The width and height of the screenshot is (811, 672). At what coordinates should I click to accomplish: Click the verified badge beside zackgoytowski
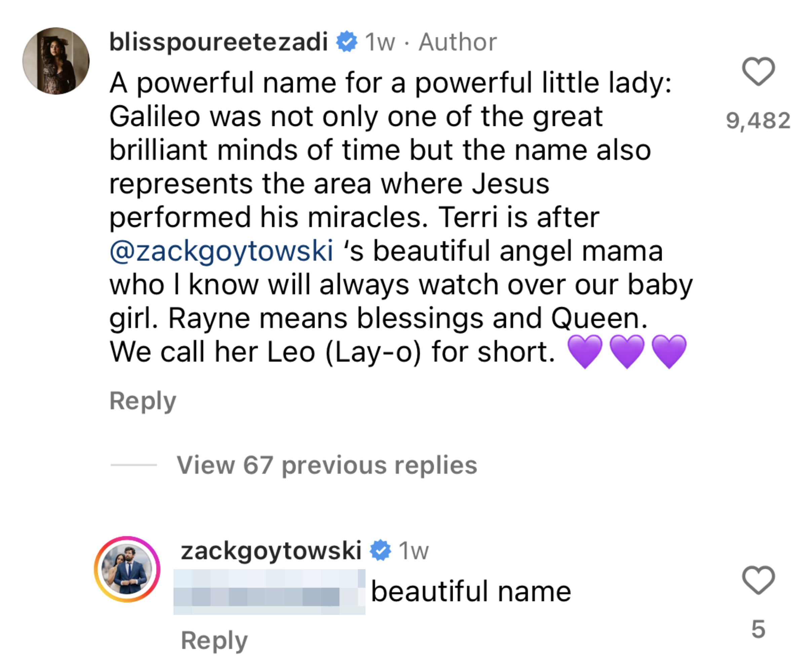click(x=380, y=550)
